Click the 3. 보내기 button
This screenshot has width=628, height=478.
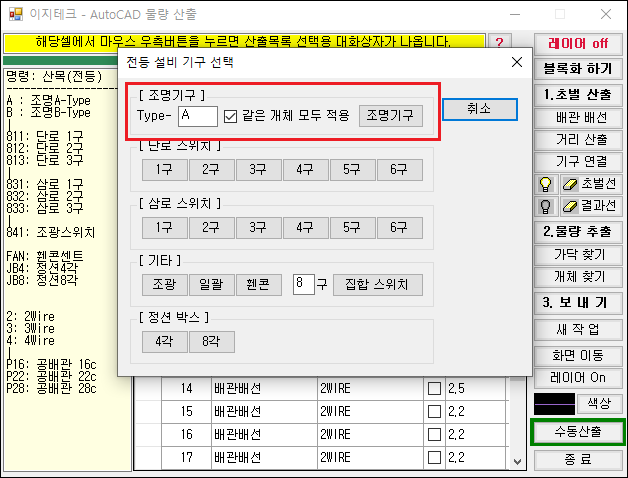pos(578,303)
